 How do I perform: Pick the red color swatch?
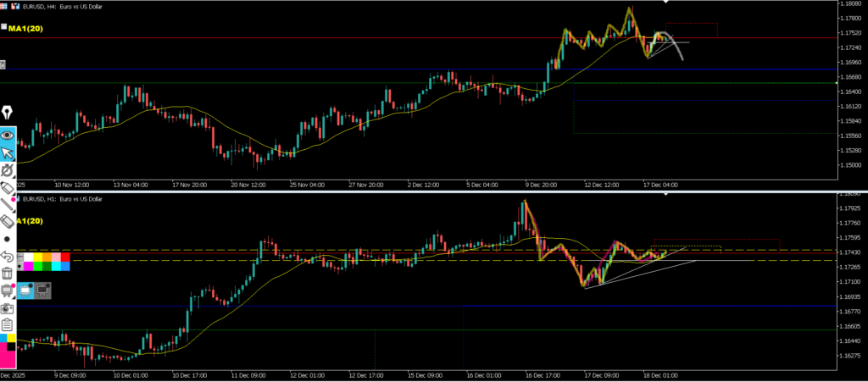pyautogui.click(x=65, y=257)
